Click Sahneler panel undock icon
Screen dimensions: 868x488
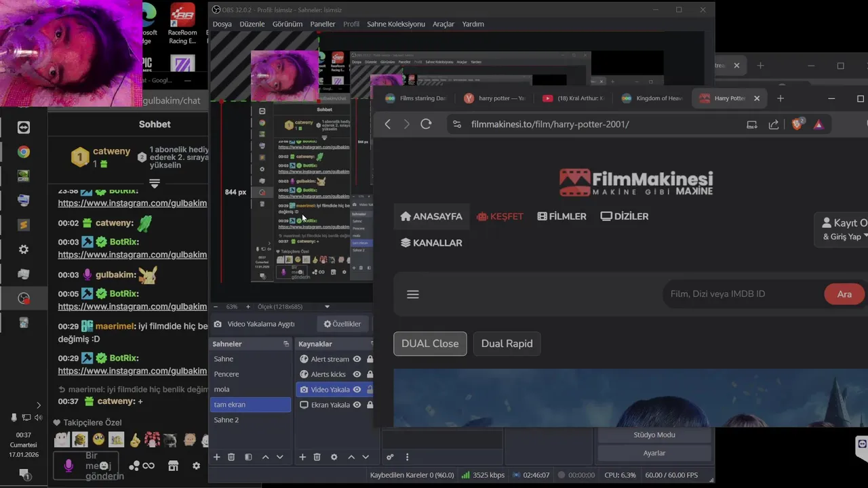coord(286,344)
